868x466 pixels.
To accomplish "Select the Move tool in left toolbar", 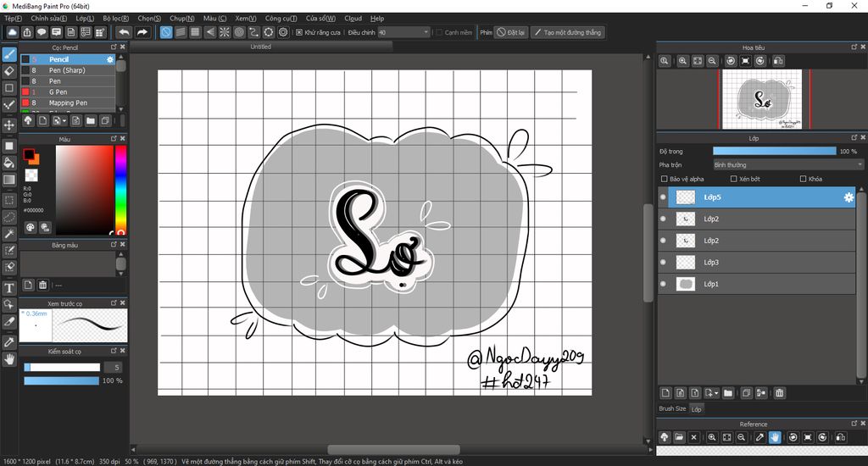I will [8, 125].
